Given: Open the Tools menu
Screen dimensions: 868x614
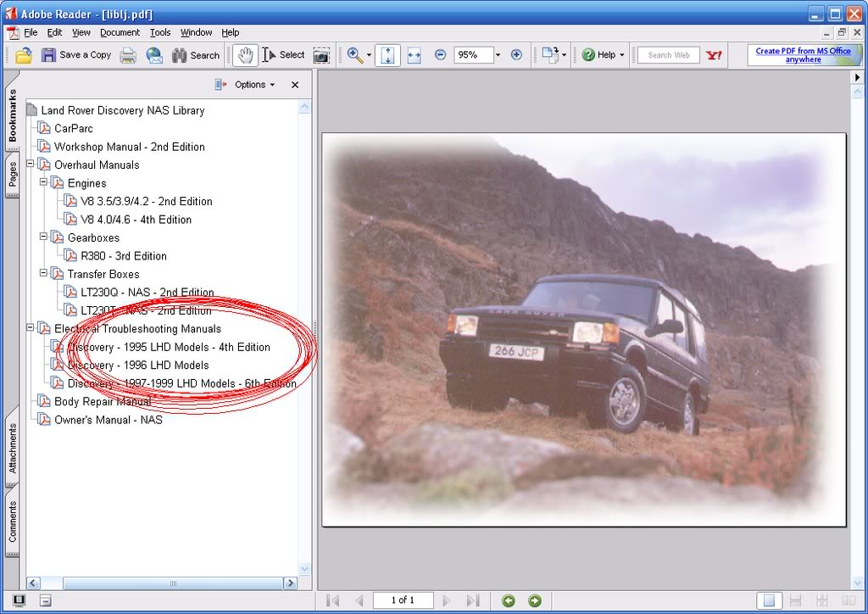Looking at the screenshot, I should [160, 33].
